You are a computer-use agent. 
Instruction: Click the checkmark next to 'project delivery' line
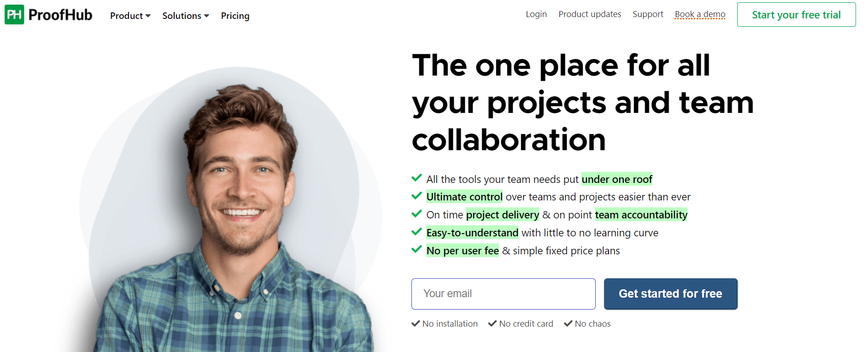click(x=416, y=214)
